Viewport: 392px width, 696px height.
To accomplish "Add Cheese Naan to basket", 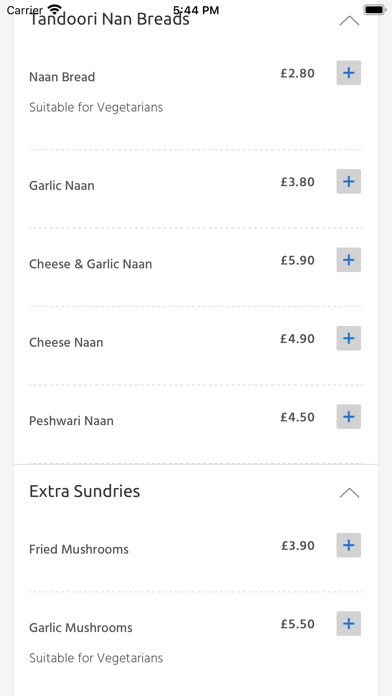I will [348, 339].
